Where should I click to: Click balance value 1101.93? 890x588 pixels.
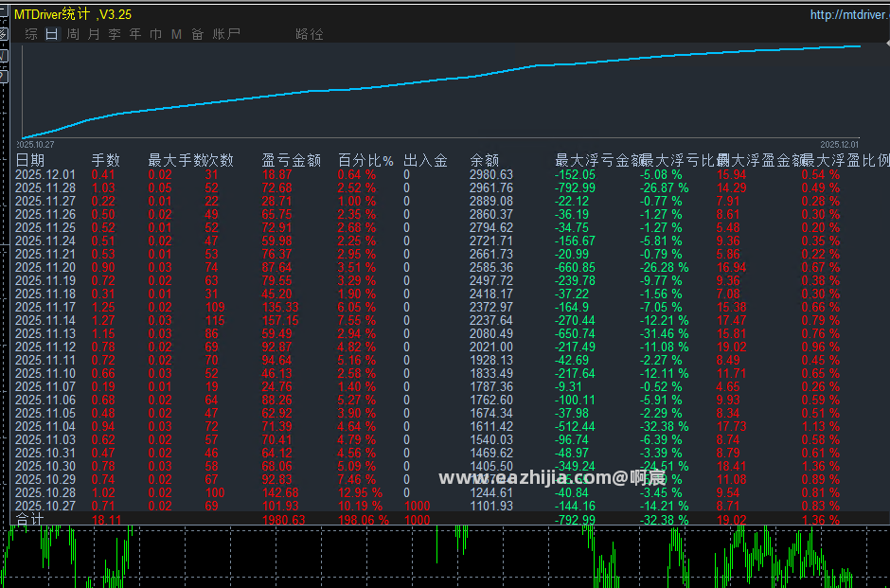point(491,506)
